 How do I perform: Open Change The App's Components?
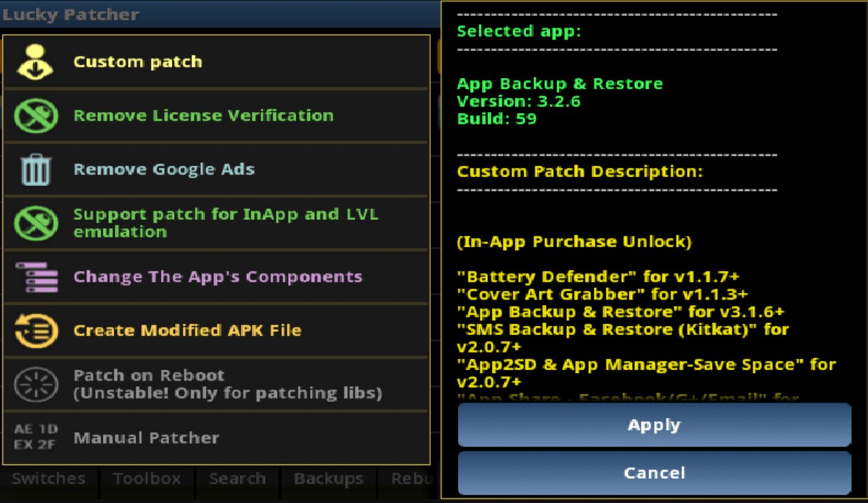216,277
